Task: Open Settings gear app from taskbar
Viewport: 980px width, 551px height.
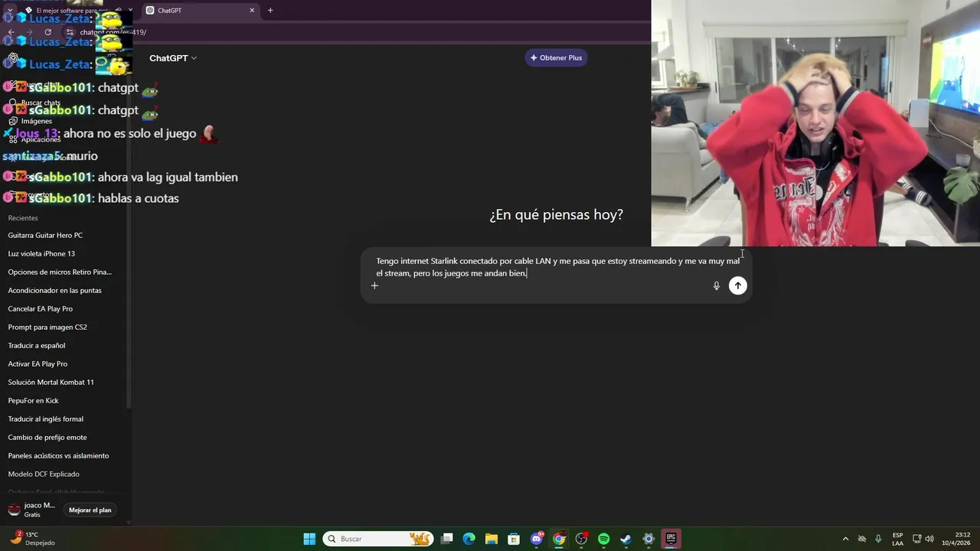Action: 648,539
